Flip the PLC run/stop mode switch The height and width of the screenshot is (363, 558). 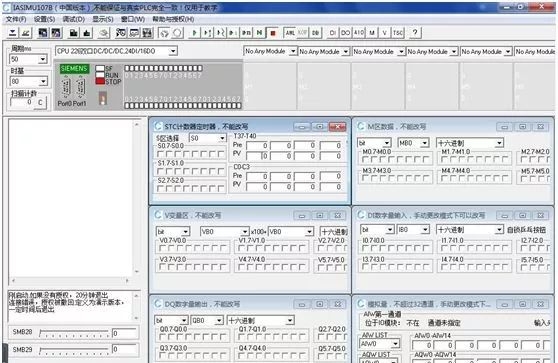point(102,98)
